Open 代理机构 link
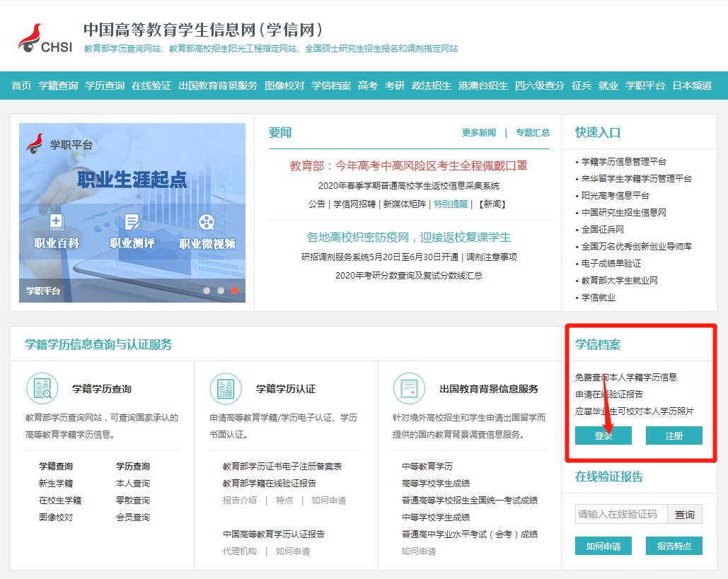 [x=240, y=551]
